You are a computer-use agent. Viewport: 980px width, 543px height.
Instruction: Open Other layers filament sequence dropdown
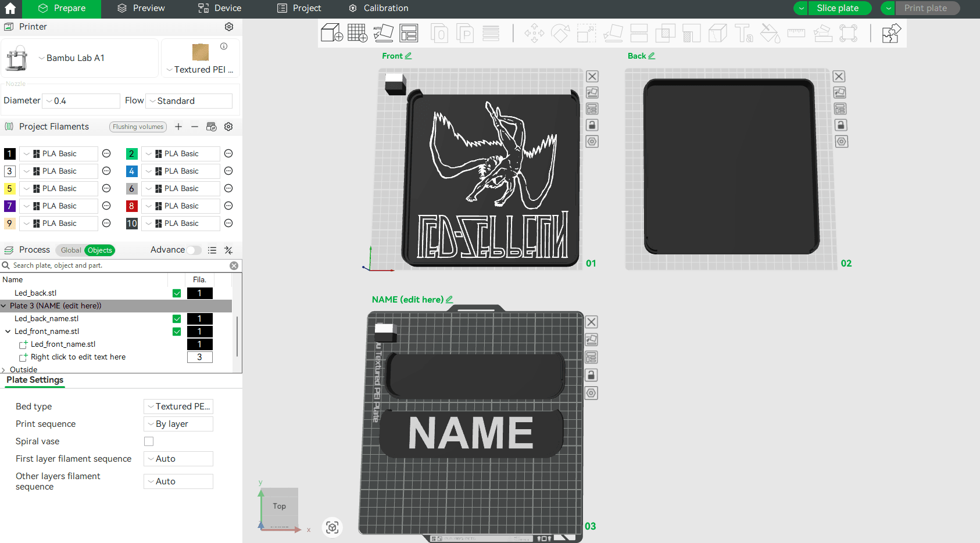click(178, 481)
